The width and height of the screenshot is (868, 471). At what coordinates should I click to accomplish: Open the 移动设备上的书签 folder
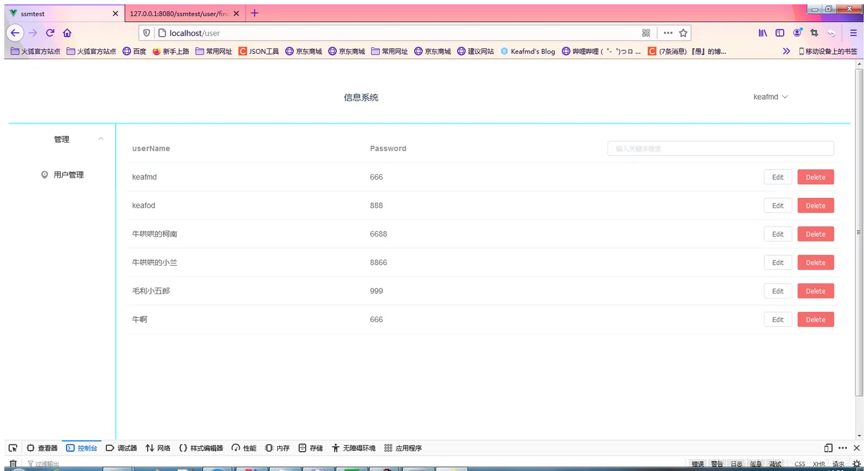[x=828, y=52]
